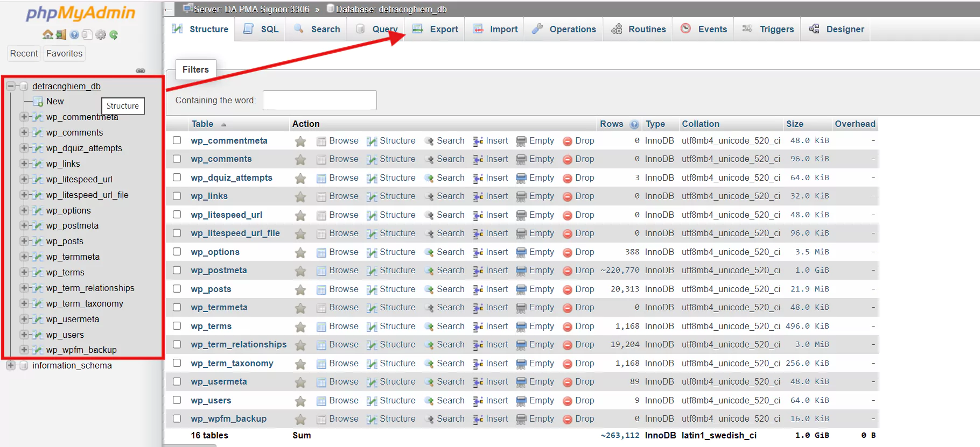The height and width of the screenshot is (447, 980).
Task: Tick checkbox next to wp_term_taxonomy
Action: 177,363
